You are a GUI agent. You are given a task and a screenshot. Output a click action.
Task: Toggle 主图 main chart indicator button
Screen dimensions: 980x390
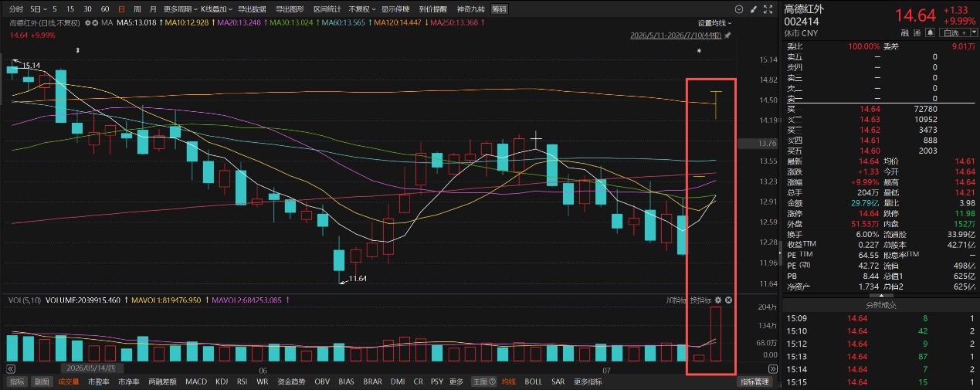pyautogui.click(x=482, y=382)
